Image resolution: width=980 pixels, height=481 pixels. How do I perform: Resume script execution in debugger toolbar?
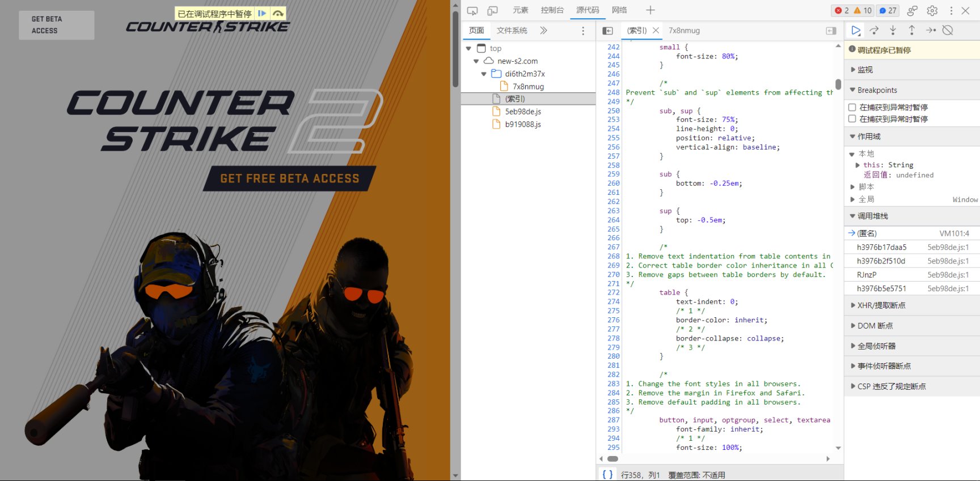pyautogui.click(x=856, y=30)
